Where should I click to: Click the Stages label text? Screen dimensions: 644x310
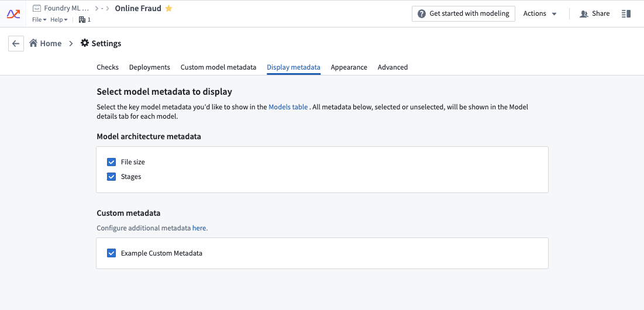(x=131, y=177)
